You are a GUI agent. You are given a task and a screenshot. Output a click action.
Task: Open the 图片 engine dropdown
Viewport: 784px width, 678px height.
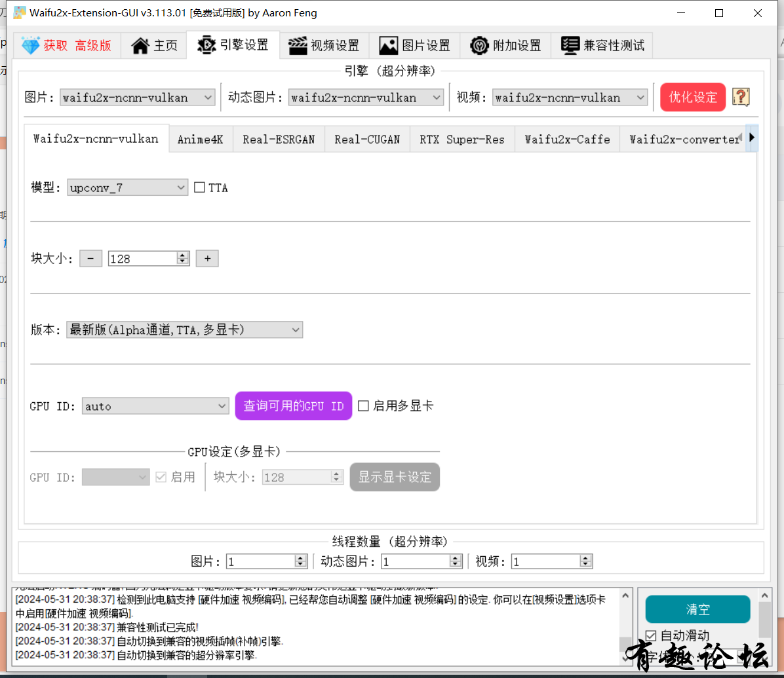click(x=138, y=98)
